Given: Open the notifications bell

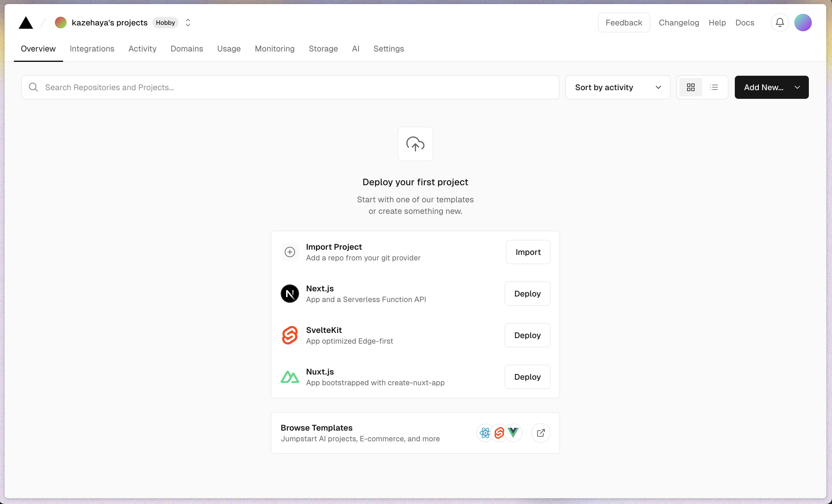Looking at the screenshot, I should click(x=779, y=23).
